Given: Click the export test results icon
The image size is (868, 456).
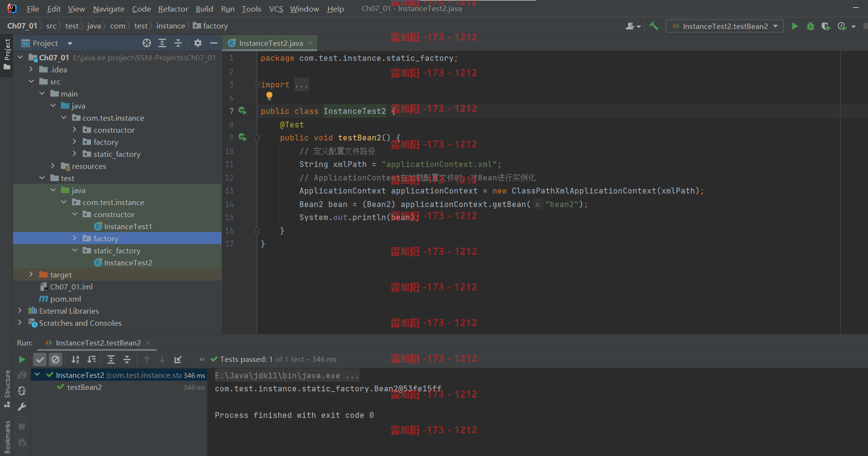Looking at the screenshot, I should pyautogui.click(x=178, y=359).
